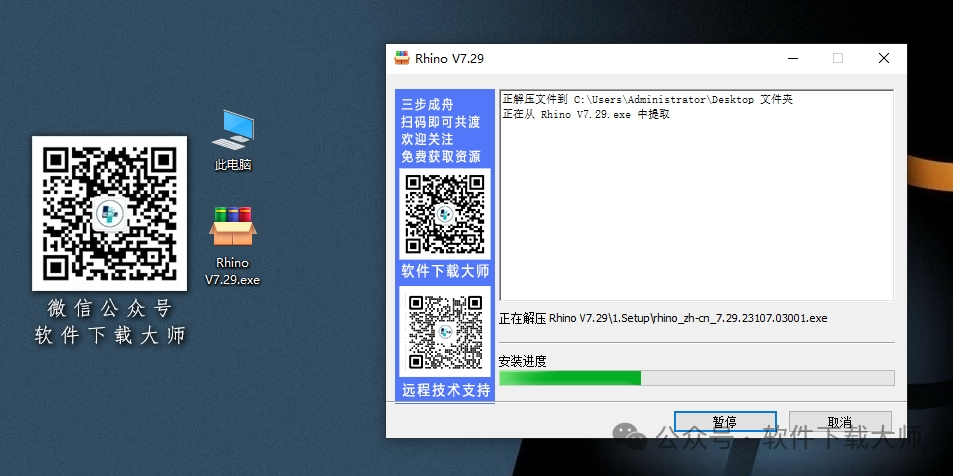
Task: Click the Rhino V7.29 window title text
Action: pos(450,58)
